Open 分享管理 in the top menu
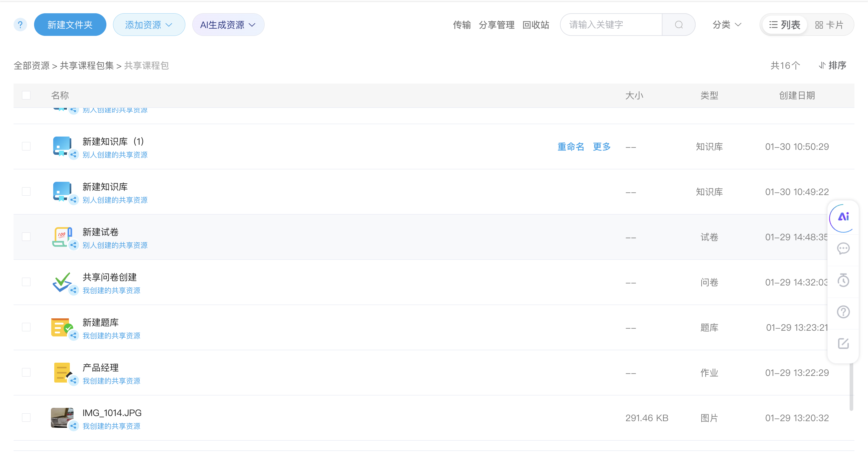868x454 pixels. click(497, 25)
